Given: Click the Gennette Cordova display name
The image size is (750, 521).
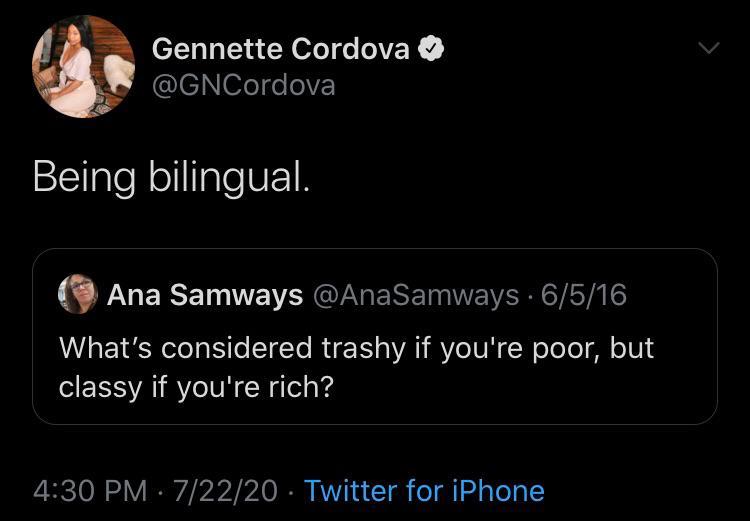Looking at the screenshot, I should pos(280,49).
